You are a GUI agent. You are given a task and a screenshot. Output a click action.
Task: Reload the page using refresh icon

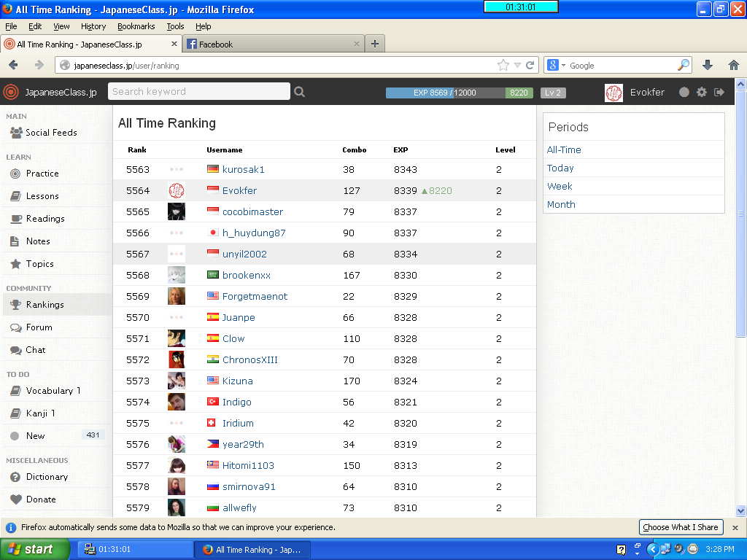pos(530,65)
